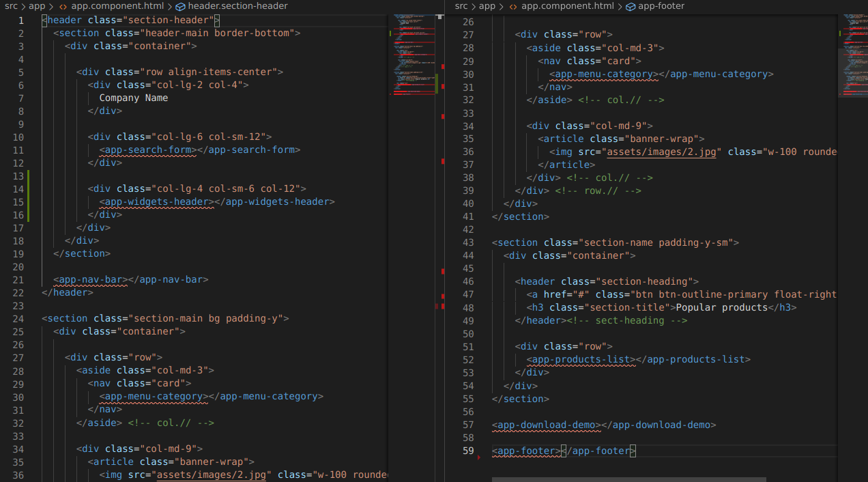Viewport: 868px width, 482px height.
Task: Click Popular products heading text on line 48
Action: point(722,307)
